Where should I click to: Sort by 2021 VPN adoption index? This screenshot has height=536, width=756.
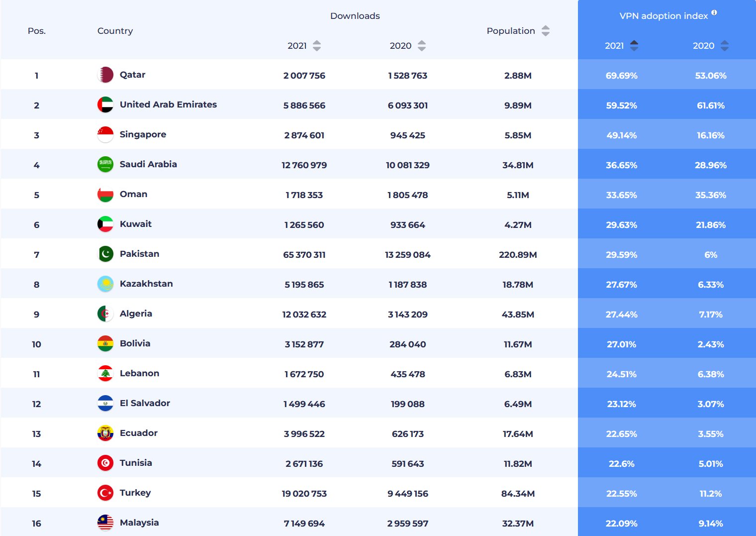click(634, 46)
